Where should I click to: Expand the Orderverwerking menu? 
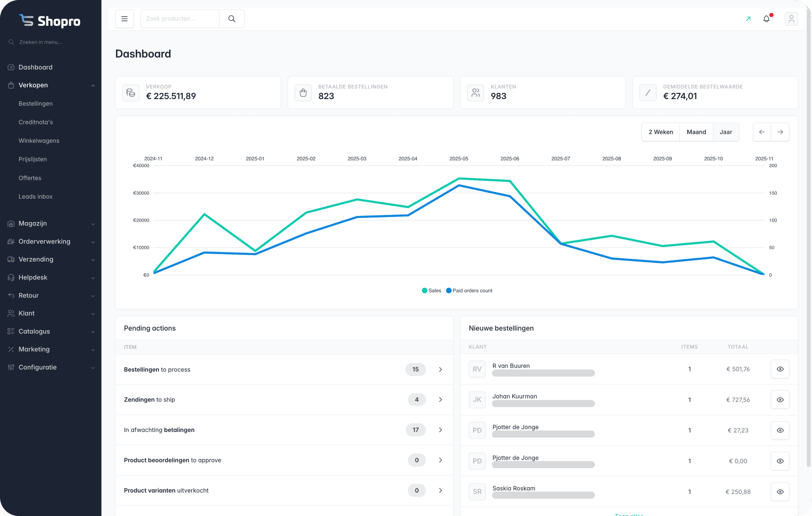(93, 242)
